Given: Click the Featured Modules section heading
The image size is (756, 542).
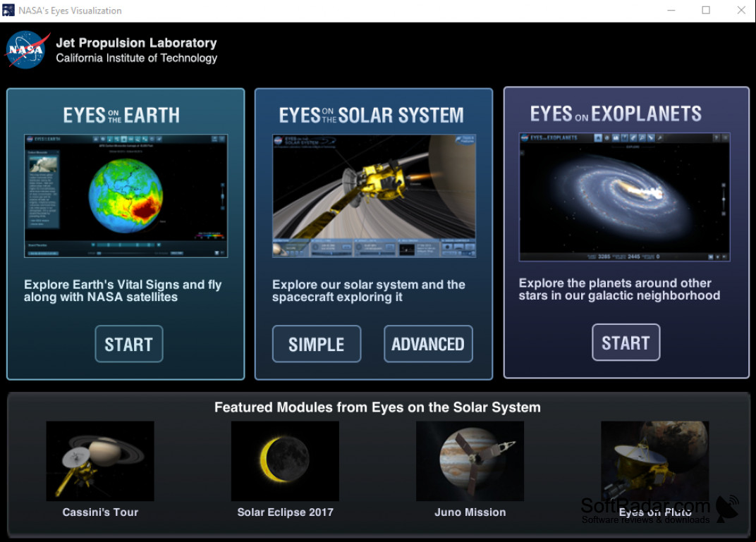Looking at the screenshot, I should (x=377, y=407).
